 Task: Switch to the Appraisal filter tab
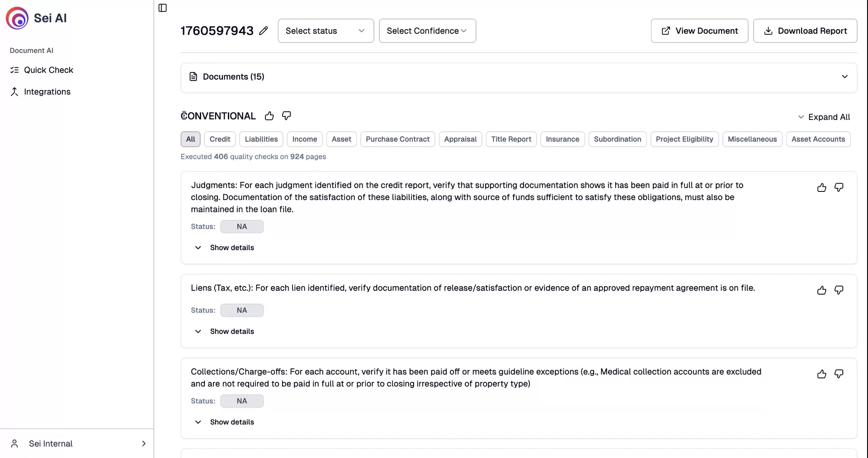pyautogui.click(x=460, y=139)
